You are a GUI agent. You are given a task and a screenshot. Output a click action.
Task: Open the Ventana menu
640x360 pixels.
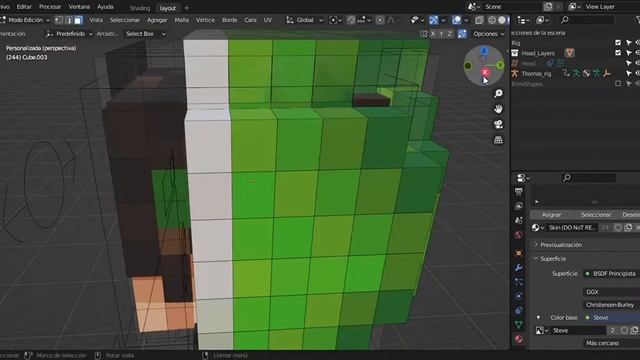click(x=79, y=7)
